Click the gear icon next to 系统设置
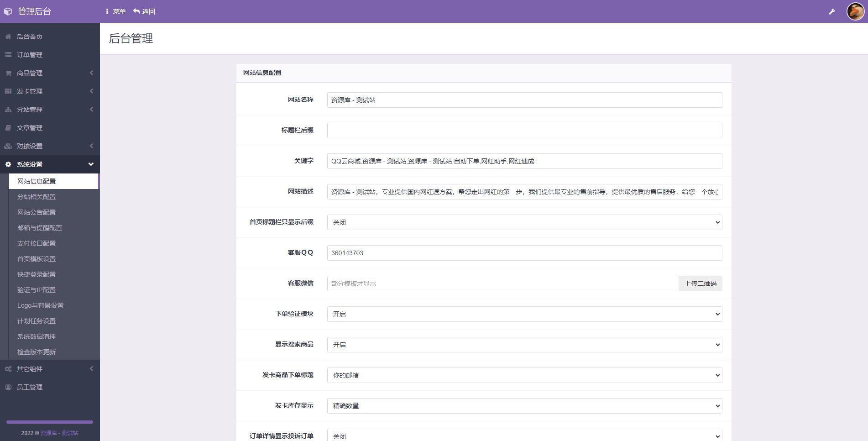Image resolution: width=868 pixels, height=441 pixels. (x=8, y=164)
